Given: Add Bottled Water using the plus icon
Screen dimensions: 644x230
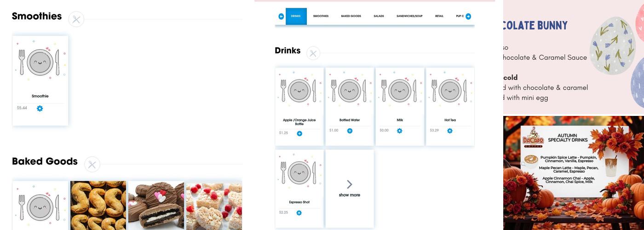Looking at the screenshot, I should click(350, 131).
